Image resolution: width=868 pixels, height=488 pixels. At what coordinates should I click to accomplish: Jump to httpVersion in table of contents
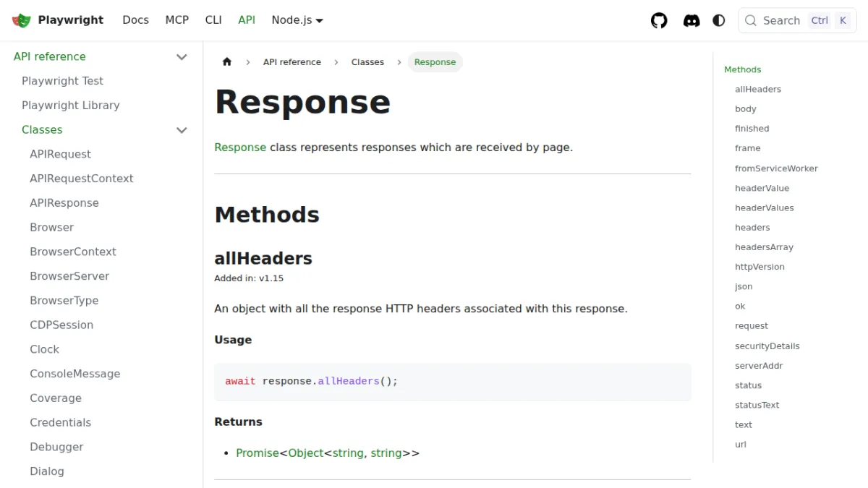759,267
